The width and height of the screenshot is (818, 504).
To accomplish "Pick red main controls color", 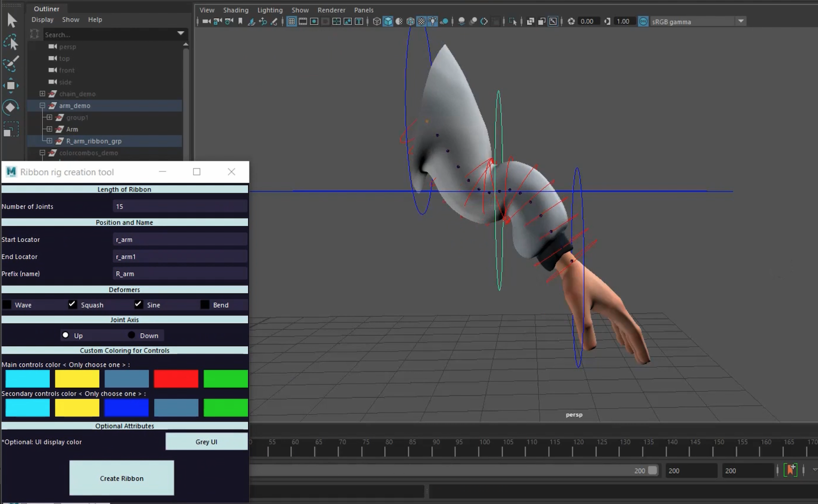I will click(176, 379).
